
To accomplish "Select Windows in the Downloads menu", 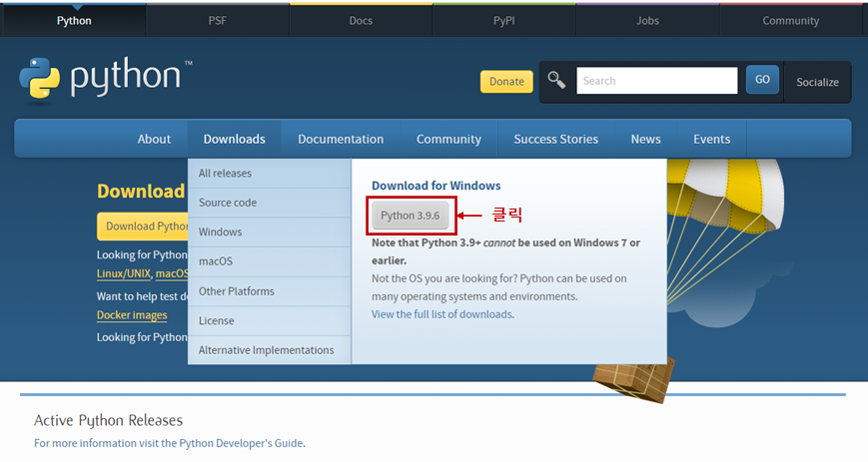I will pos(270,231).
